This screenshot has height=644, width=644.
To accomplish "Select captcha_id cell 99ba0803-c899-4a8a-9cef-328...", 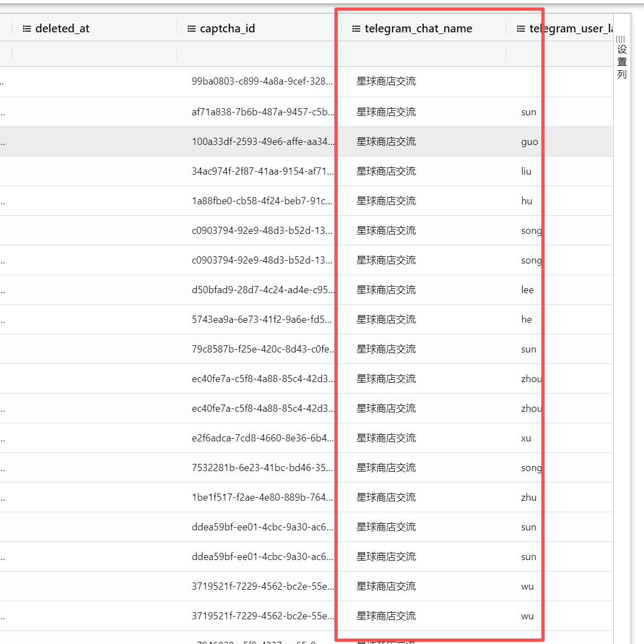I will pyautogui.click(x=262, y=81).
